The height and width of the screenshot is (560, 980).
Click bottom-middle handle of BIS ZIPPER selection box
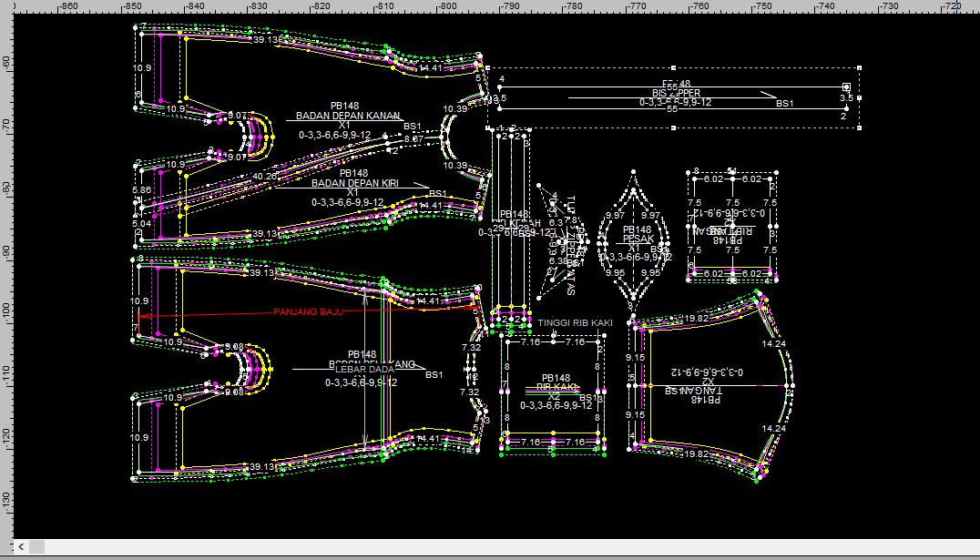tap(674, 128)
